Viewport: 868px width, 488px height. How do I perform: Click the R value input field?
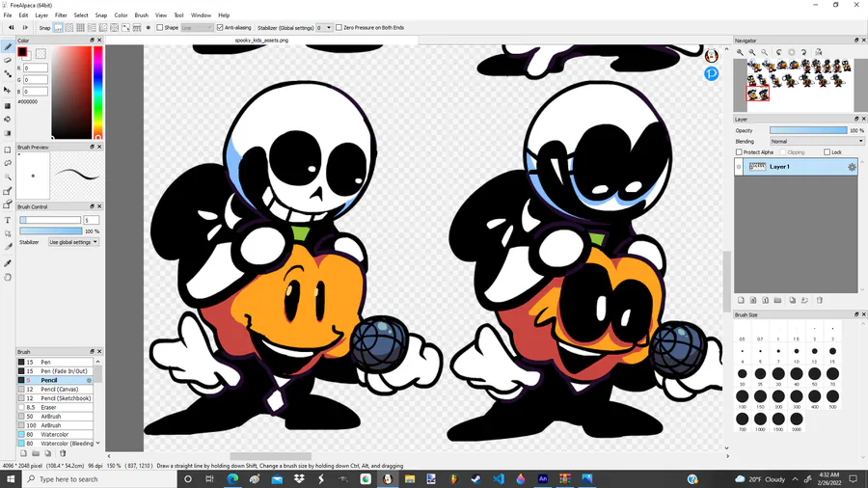36,68
